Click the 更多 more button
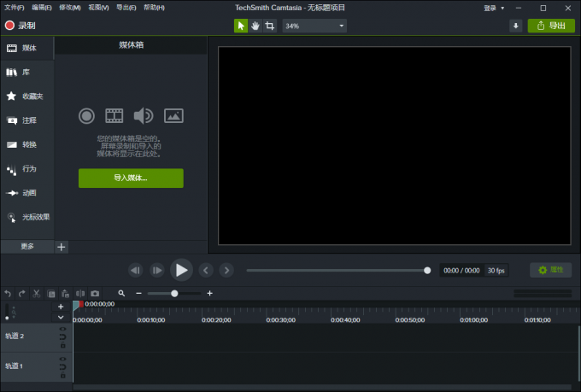The image size is (581, 392). coord(27,247)
